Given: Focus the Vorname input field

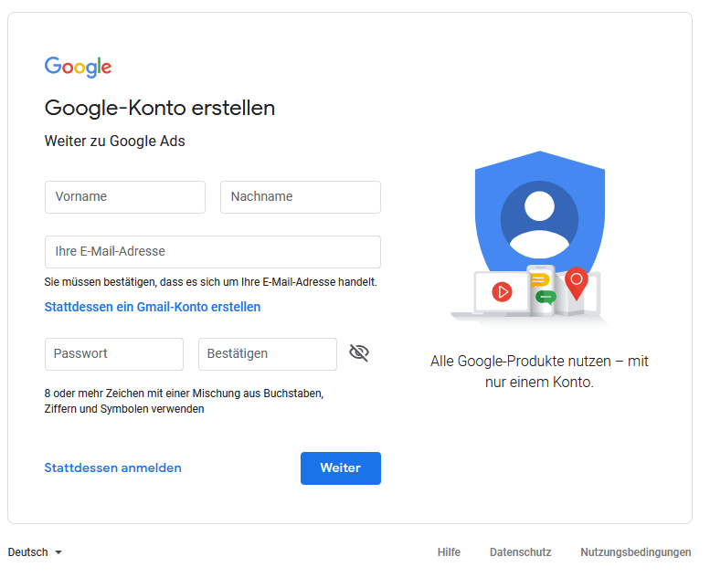Looking at the screenshot, I should tap(125, 197).
